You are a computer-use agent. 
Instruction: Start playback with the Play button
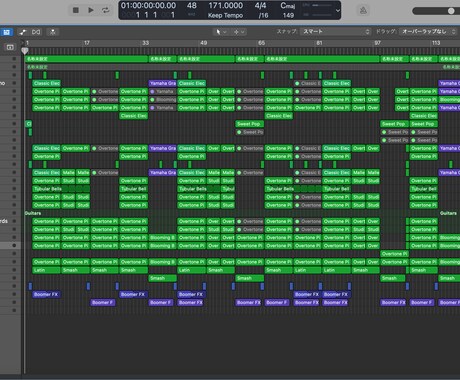coord(91,10)
